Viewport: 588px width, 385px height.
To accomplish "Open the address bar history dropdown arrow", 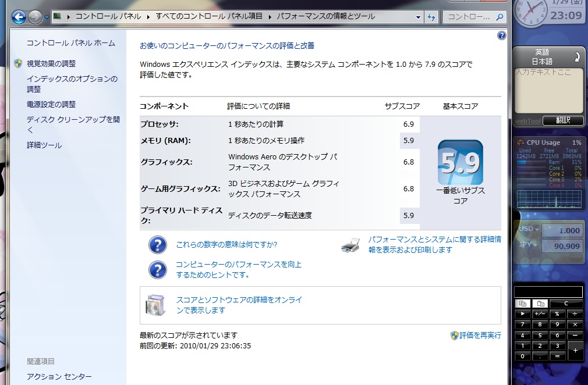I will pos(418,17).
